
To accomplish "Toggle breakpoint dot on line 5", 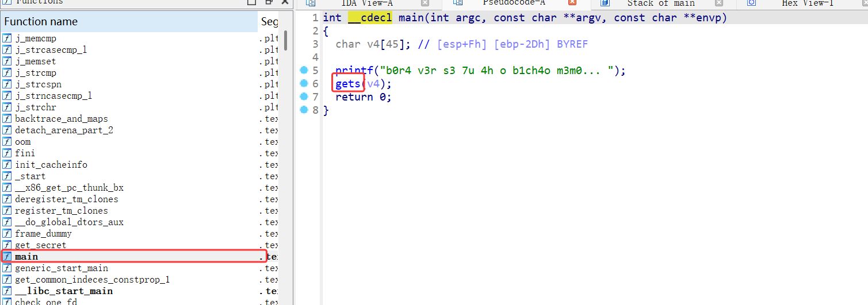I will coord(304,71).
